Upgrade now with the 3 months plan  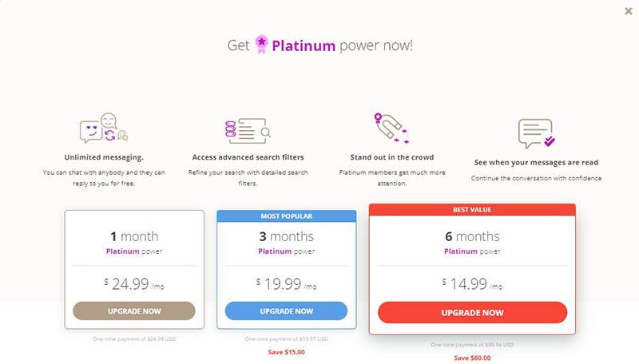(286, 311)
